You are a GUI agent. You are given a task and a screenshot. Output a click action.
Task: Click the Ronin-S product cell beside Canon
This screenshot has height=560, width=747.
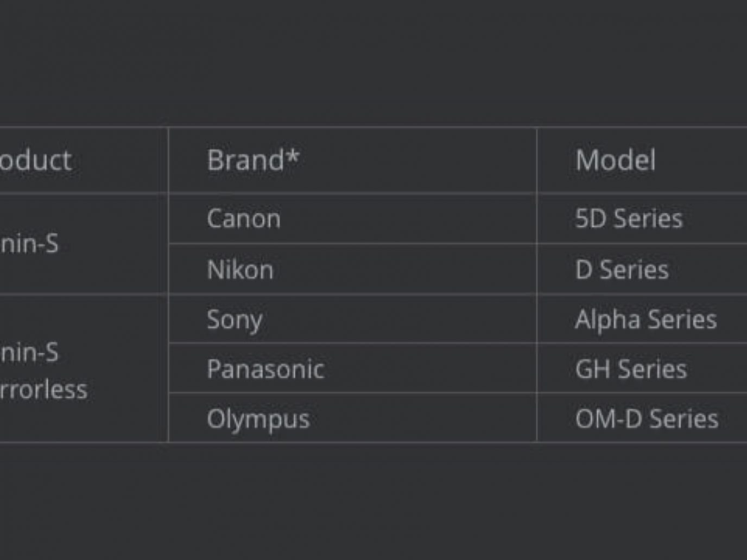pos(29,244)
